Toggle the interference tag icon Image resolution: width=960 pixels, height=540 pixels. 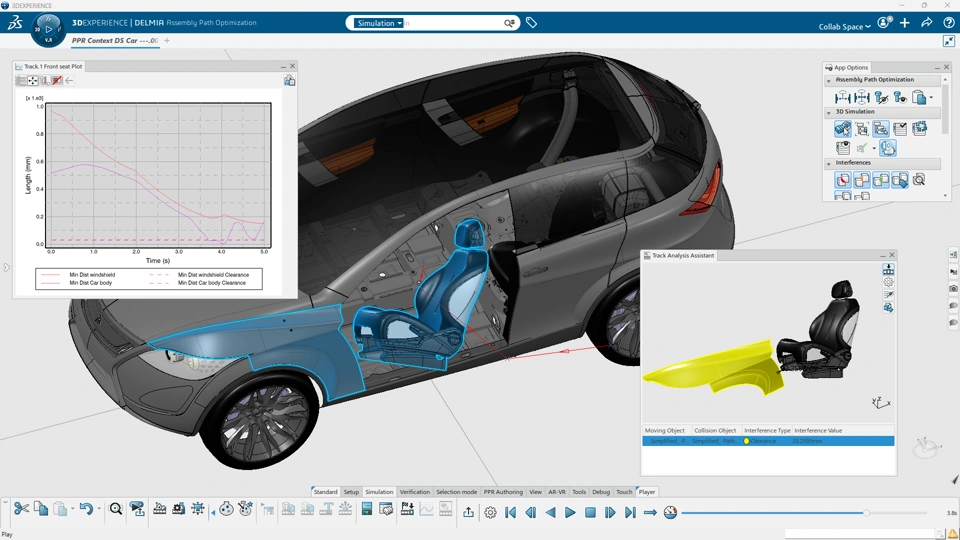click(900, 179)
